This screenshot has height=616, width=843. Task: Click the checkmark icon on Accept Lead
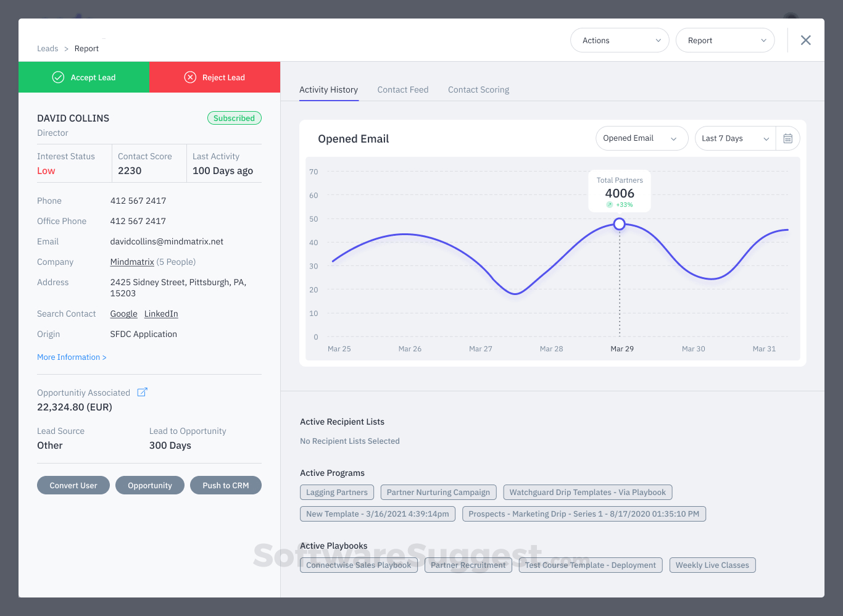58,77
